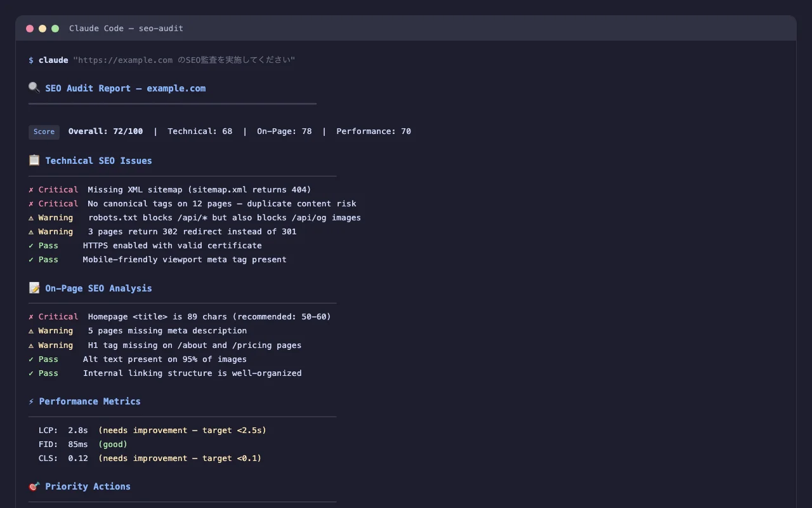Click '(needs improvement — target <2.5s)' note
This screenshot has height=508, width=812.
(183, 431)
